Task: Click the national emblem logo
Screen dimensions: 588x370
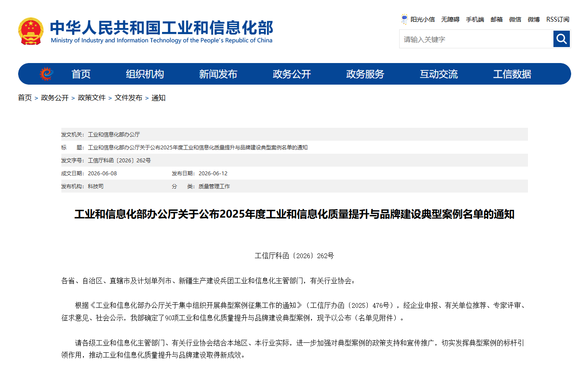Action: [31, 31]
